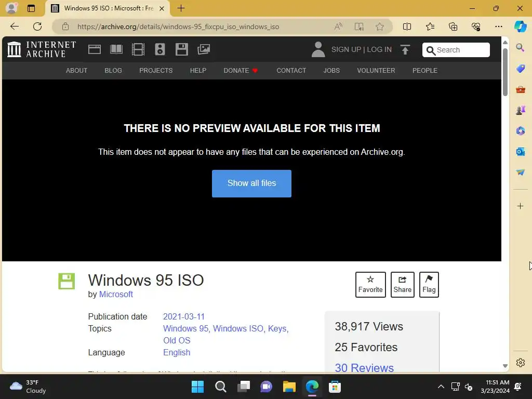This screenshot has width=532, height=399.
Task: Click the Search box on Archive.org
Action: [456, 50]
